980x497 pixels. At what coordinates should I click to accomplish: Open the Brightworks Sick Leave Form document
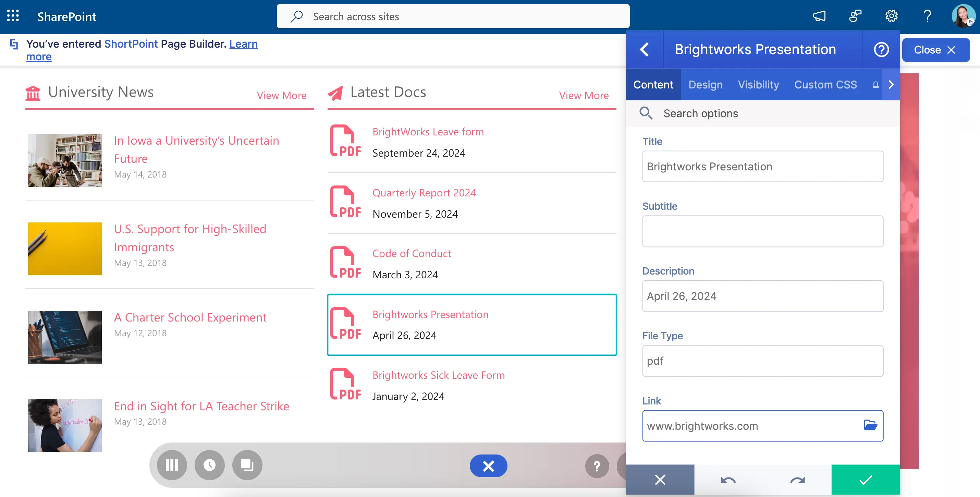[438, 375]
